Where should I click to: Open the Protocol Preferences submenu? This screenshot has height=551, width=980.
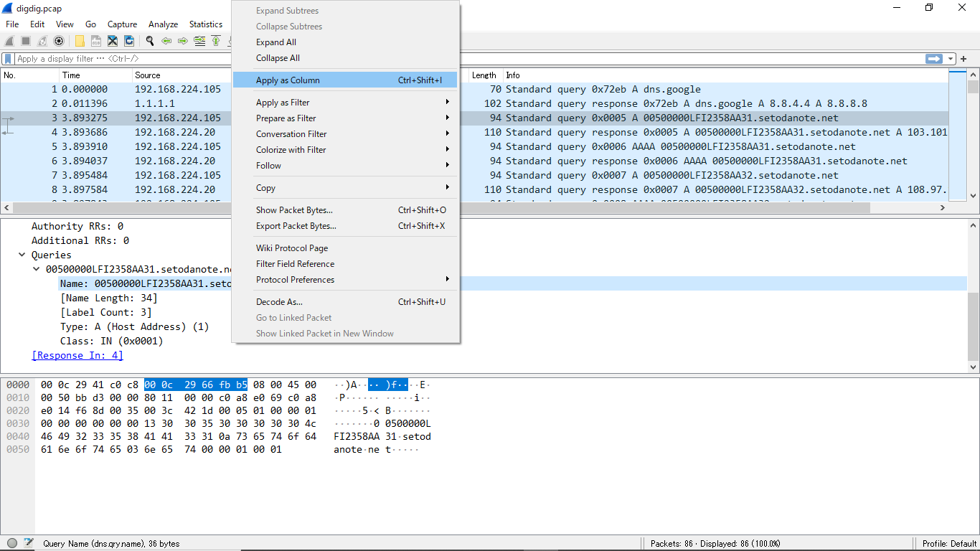(x=346, y=280)
